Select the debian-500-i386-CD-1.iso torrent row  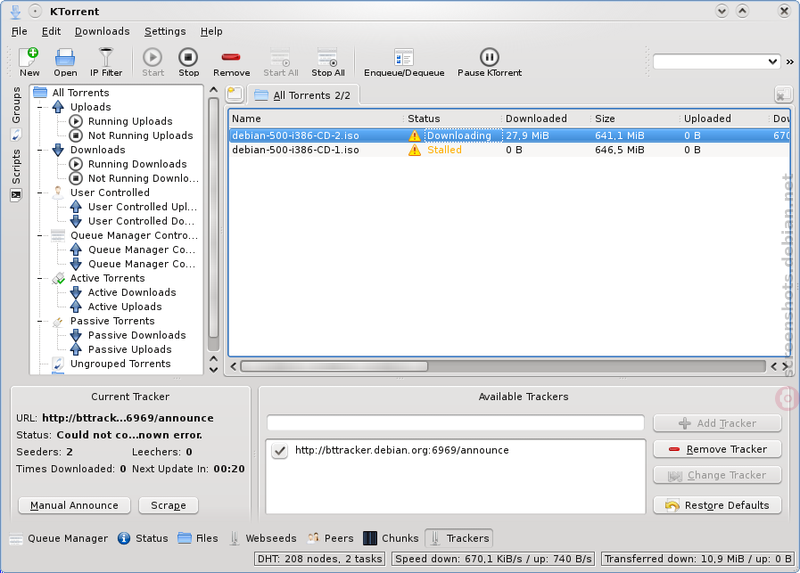(x=509, y=150)
